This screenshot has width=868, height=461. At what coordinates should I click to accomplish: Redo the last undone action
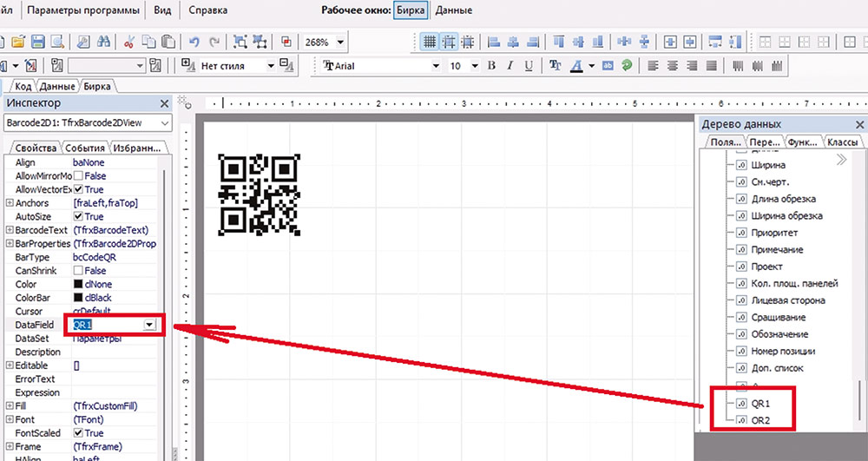click(214, 42)
